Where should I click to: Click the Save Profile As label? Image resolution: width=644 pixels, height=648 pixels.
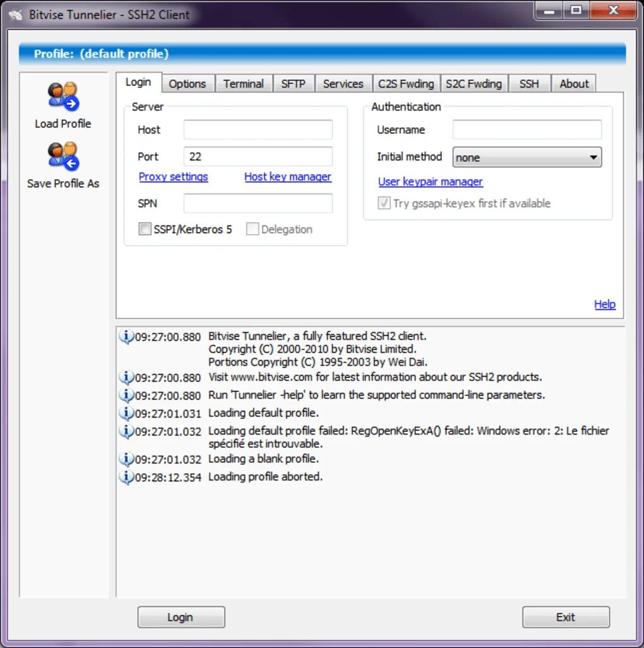click(63, 184)
